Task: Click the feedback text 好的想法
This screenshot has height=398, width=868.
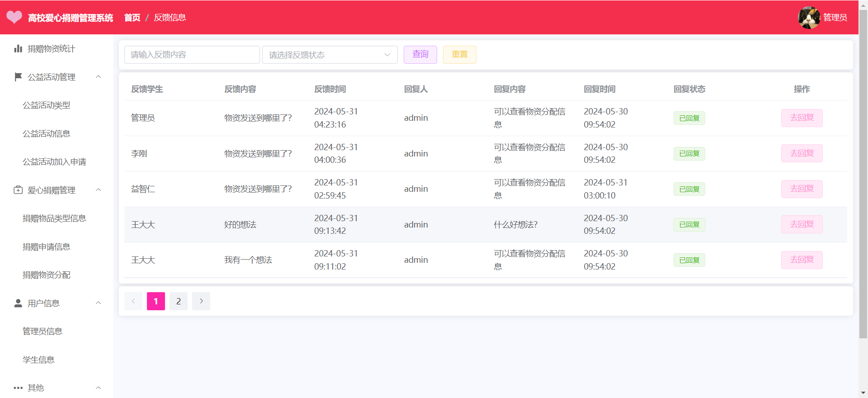Action: point(240,225)
